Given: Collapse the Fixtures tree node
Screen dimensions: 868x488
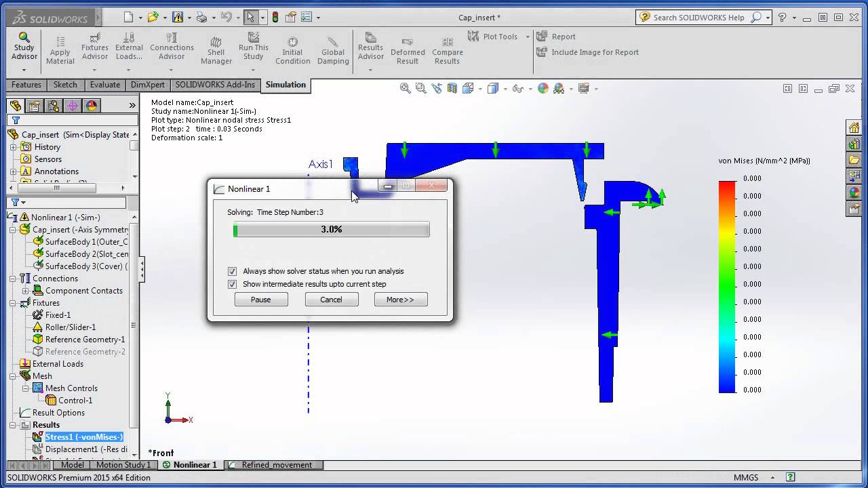Looking at the screenshot, I should [x=13, y=303].
